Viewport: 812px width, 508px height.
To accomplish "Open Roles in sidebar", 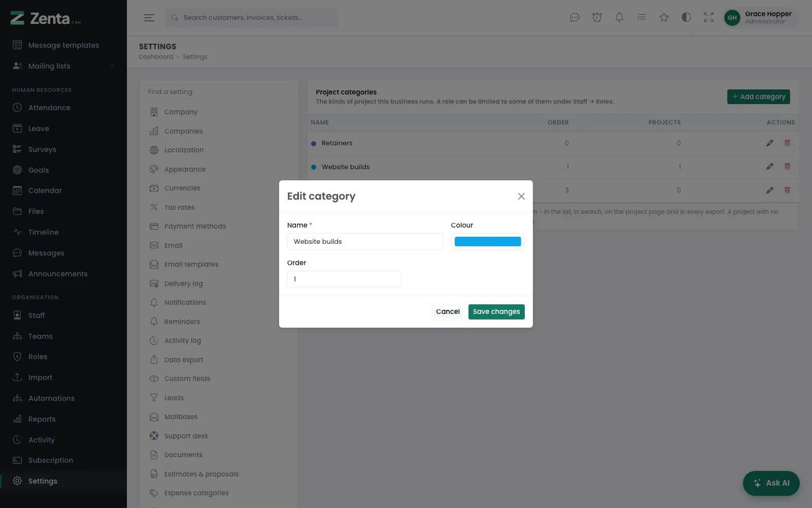I will coord(63,357).
